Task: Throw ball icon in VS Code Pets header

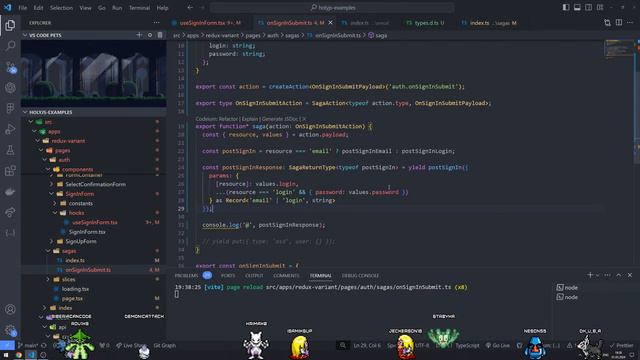Action: (x=150, y=35)
